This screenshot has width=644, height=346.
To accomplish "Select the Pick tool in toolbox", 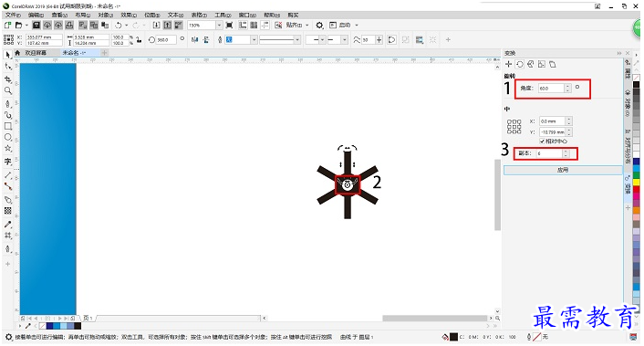I will [8, 55].
